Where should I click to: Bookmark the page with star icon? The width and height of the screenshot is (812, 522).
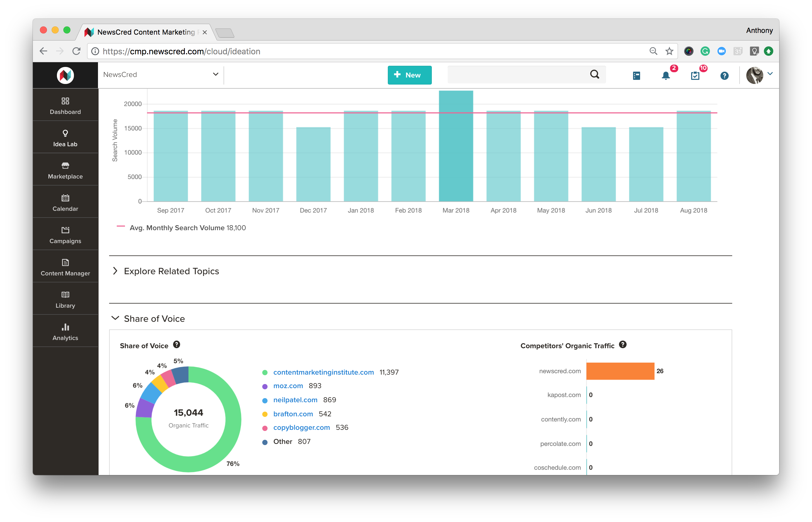(669, 51)
